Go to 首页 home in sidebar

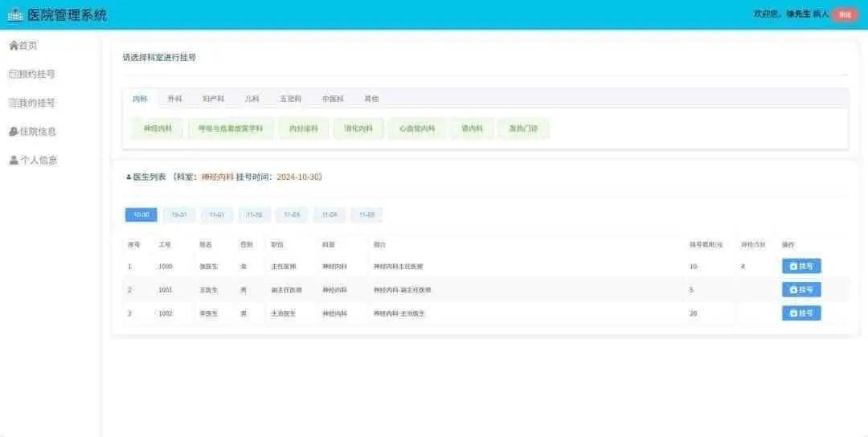click(x=23, y=45)
